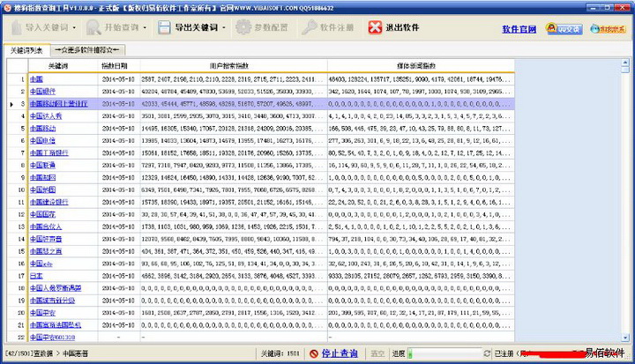Viewport: 635px width, 364px height.
Task: Click the 参数配置 label
Action: 271,27
